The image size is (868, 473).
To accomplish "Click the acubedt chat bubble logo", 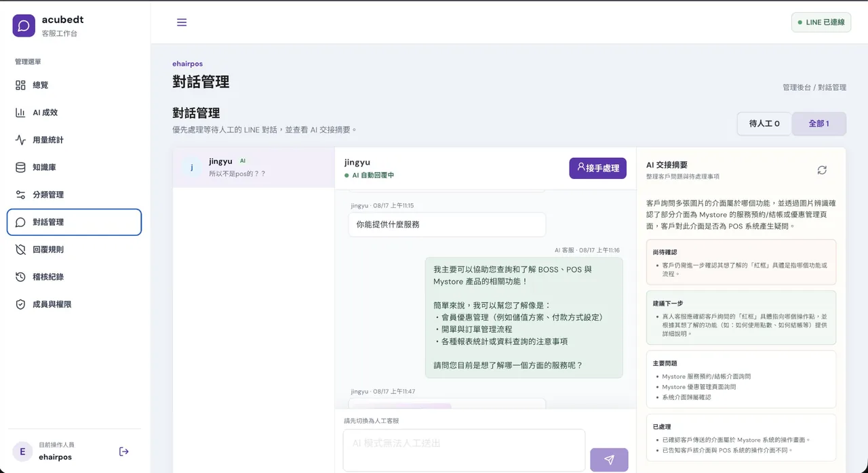I will (23, 26).
